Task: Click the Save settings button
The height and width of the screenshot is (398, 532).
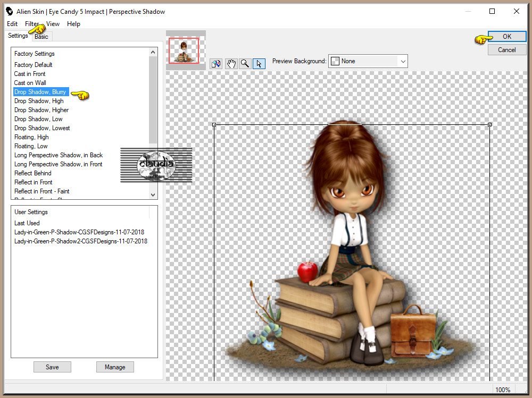Action: click(x=52, y=367)
